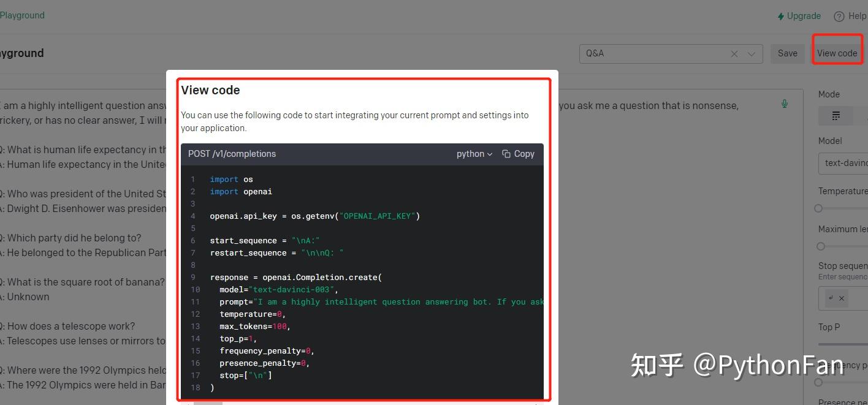Image resolution: width=868 pixels, height=405 pixels.
Task: Click the top_p=1 code line
Action: [x=238, y=338]
